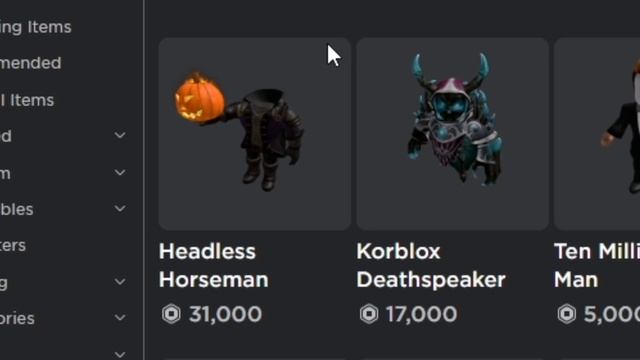Click the Ten Milli Man title link
Screen dimensions: 640x360
(597, 266)
